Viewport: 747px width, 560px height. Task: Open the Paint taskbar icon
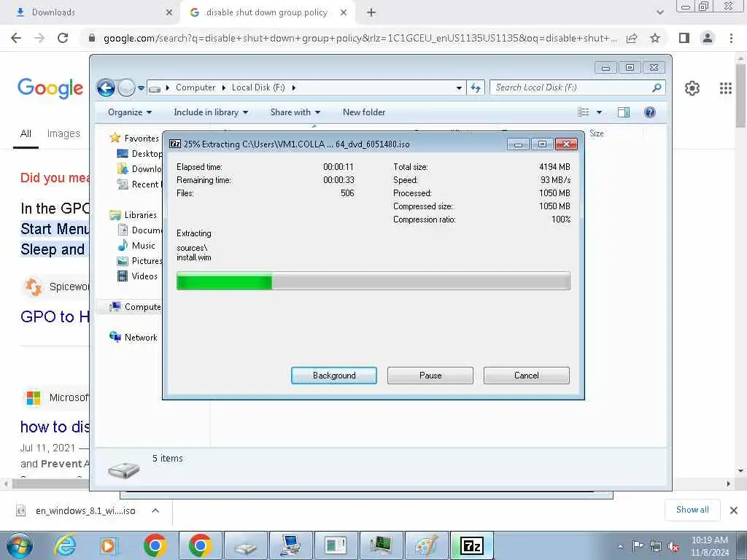[426, 545]
